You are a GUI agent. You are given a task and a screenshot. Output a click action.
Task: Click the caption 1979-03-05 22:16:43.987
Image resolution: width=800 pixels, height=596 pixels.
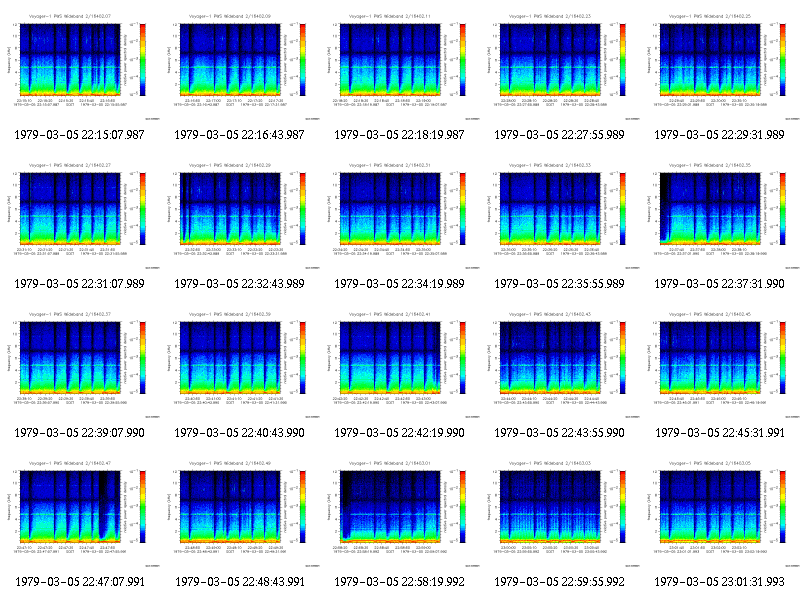pos(239,135)
